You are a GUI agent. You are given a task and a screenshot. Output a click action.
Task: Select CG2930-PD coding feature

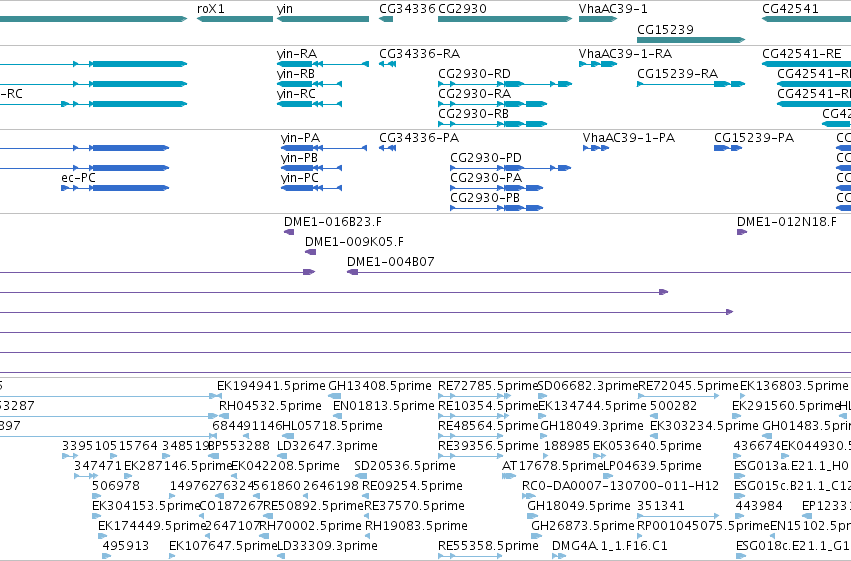511,168
